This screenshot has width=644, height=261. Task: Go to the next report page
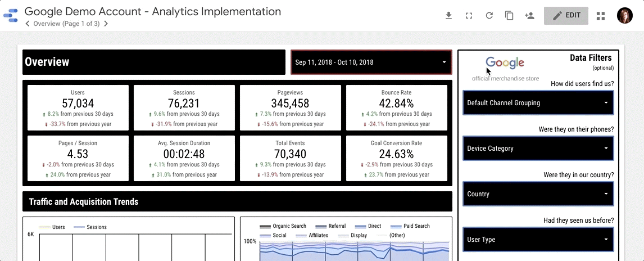pos(106,24)
